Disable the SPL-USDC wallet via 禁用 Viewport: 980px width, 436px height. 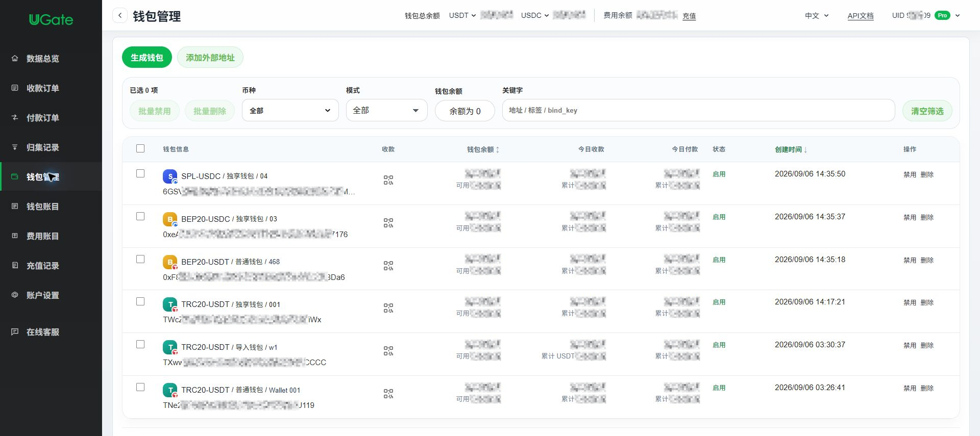point(910,174)
